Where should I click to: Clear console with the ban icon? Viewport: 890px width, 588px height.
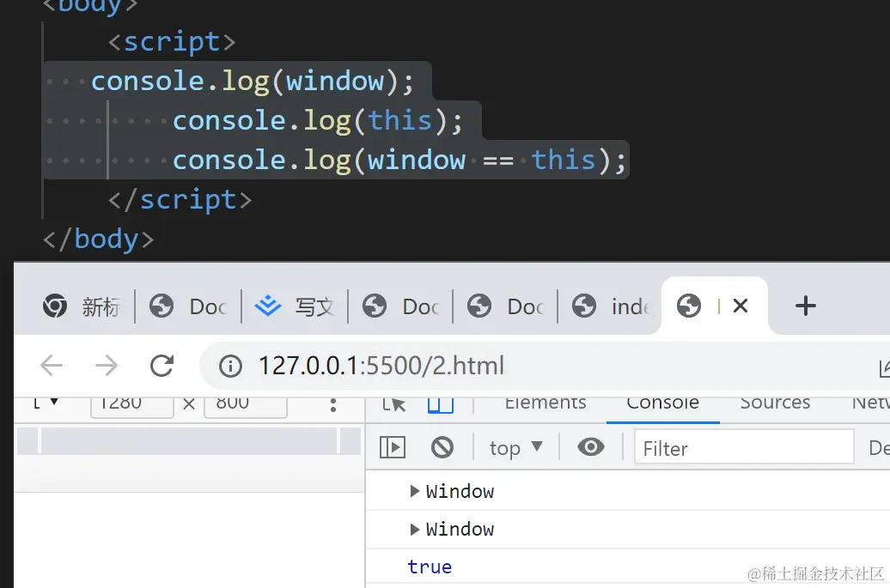[442, 447]
